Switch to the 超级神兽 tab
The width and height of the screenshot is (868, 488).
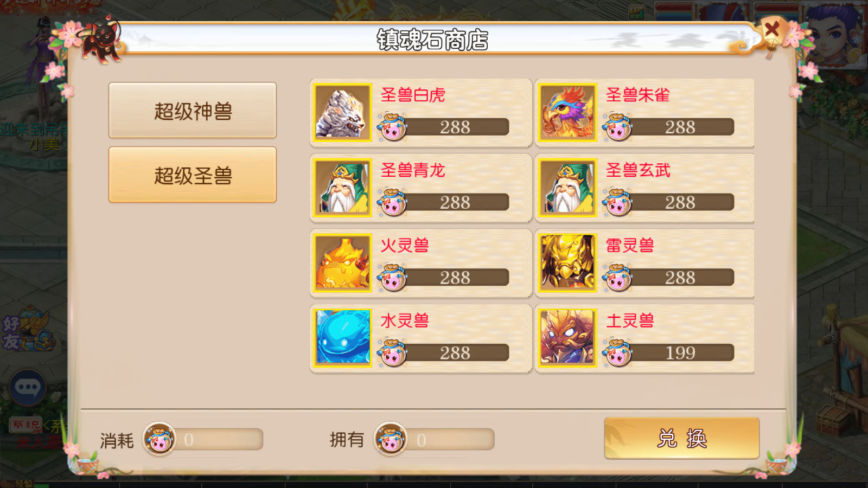coord(193,111)
